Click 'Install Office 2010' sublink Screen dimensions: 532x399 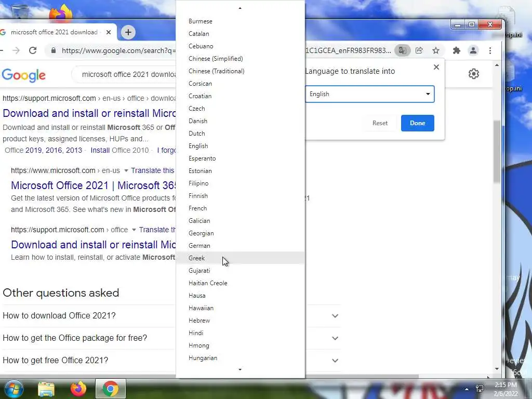point(119,150)
